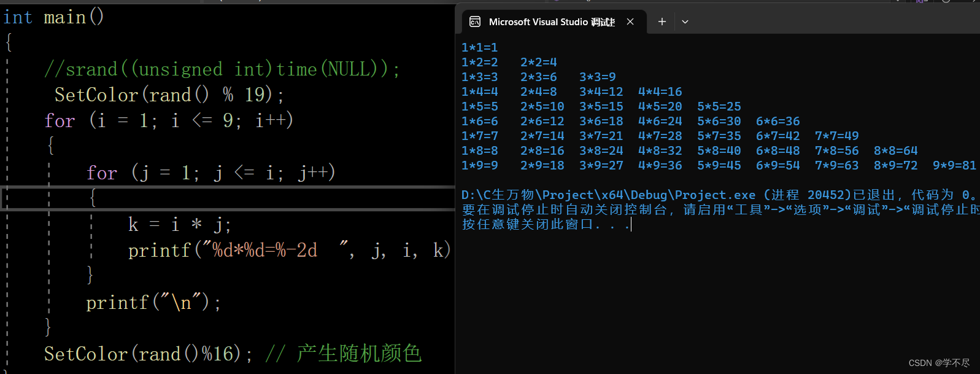Image resolution: width=980 pixels, height=374 pixels.
Task: Close the Microsoft Visual Studio debug console tab
Action: point(630,22)
